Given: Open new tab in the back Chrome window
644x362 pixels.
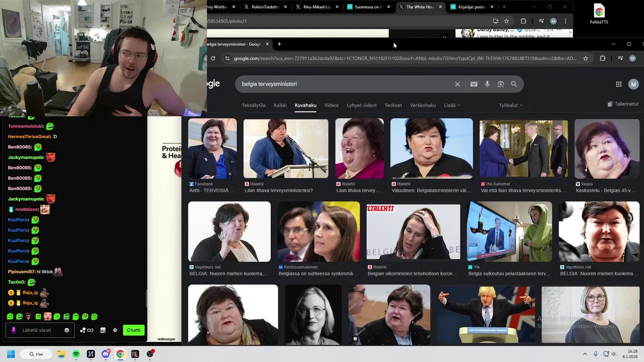Looking at the screenshot, I should click(x=504, y=7).
